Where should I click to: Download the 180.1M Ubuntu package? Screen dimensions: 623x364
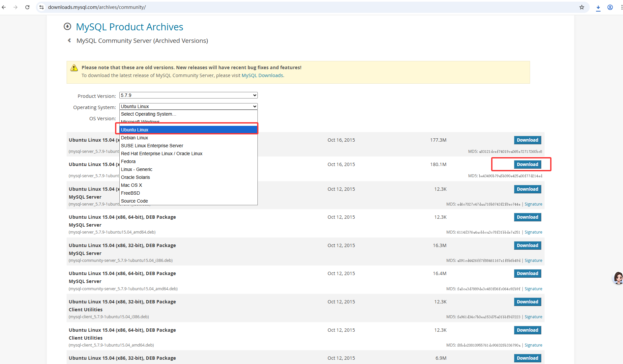pos(527,164)
